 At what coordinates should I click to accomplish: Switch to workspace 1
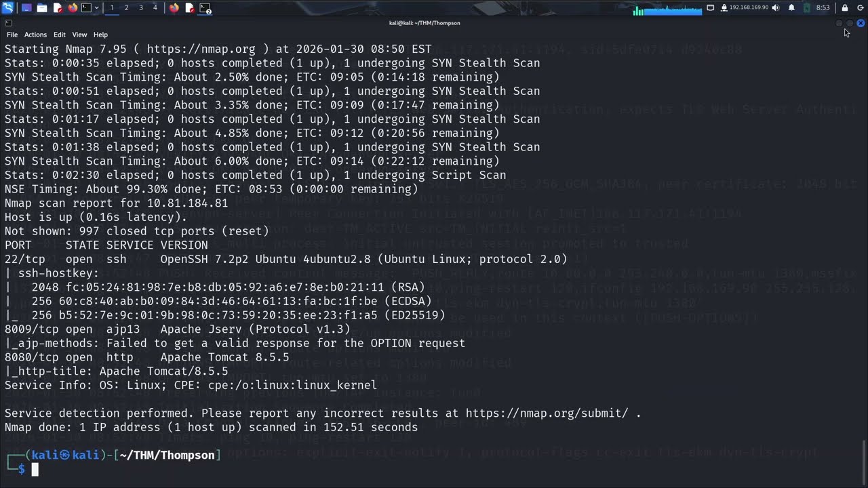point(112,7)
